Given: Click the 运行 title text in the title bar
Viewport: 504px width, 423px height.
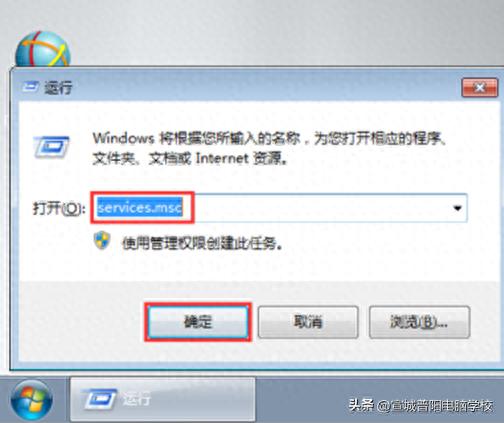Looking at the screenshot, I should click(x=58, y=87).
